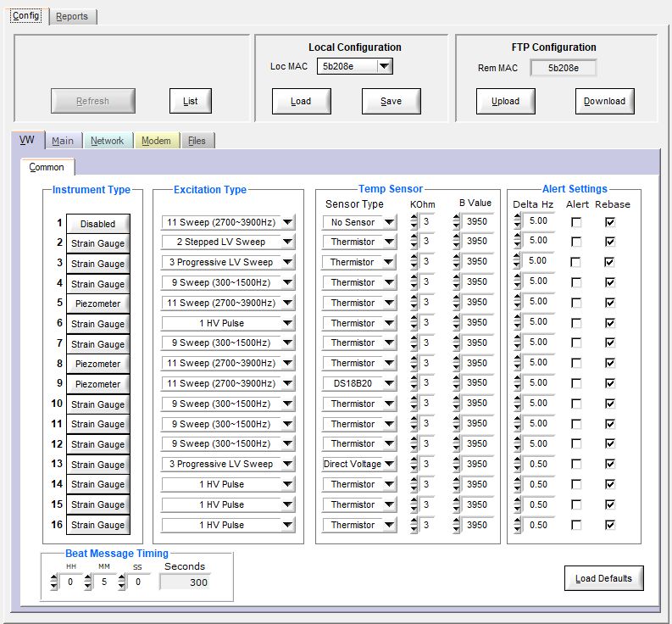Click channel 12 B Value spinner arrows
Image resolution: width=672 pixels, height=624 pixels.
pos(457,443)
